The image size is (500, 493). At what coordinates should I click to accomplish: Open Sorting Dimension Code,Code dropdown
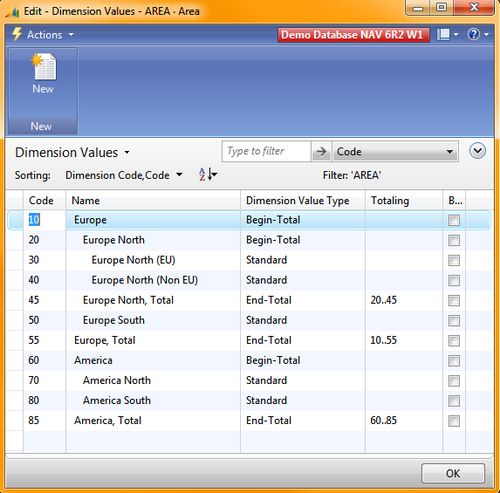tap(124, 175)
